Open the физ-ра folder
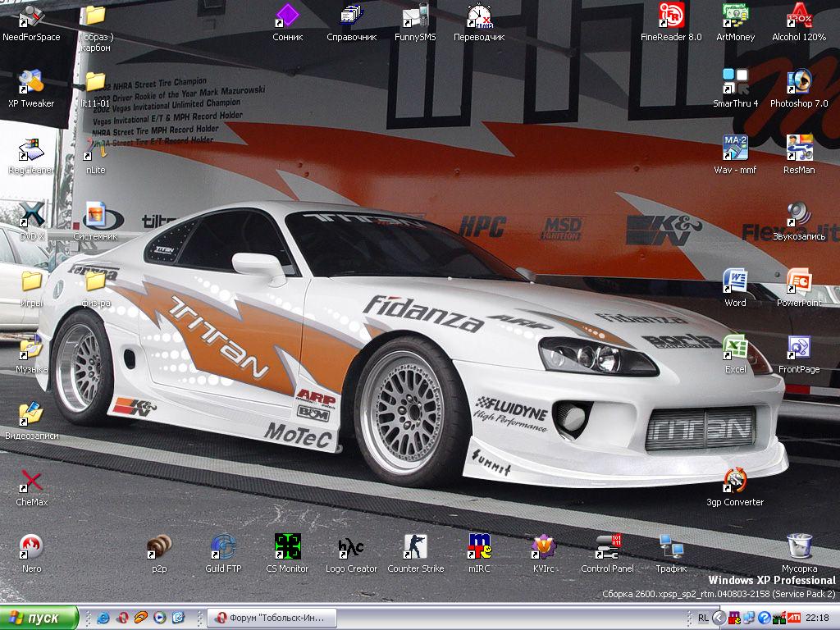 [95, 289]
